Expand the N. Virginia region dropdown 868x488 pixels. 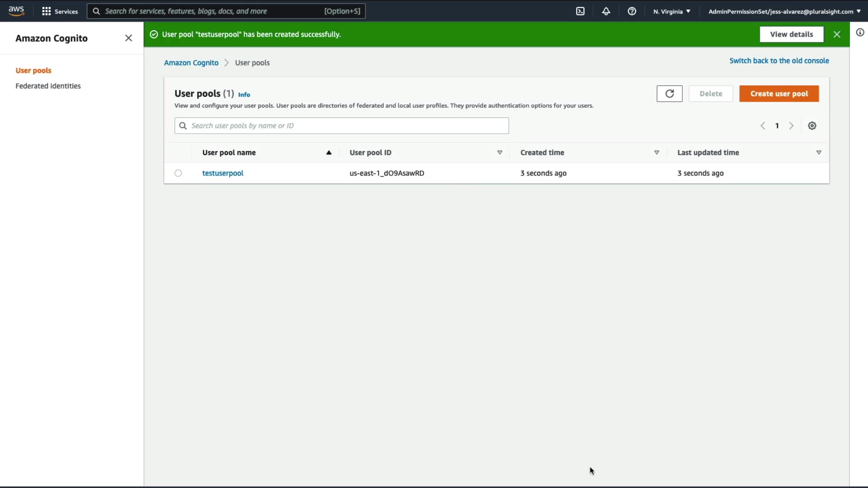tap(671, 11)
